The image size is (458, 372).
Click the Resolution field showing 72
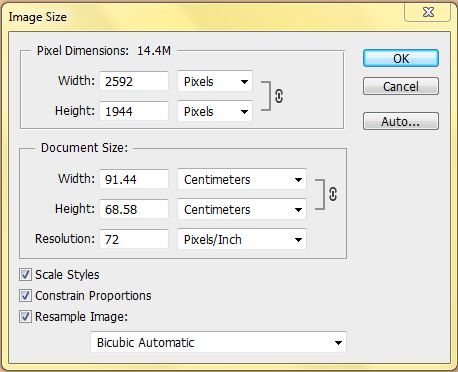[x=134, y=239]
